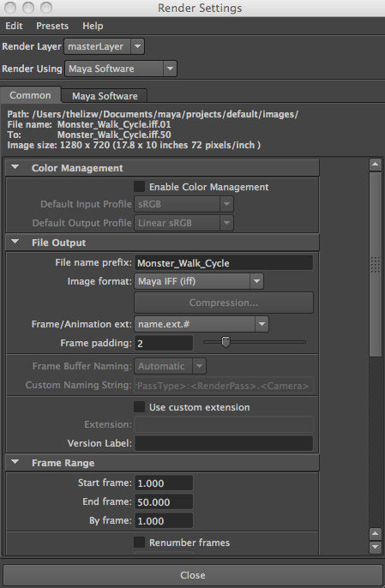The image size is (385, 588).
Task: Open the Presets menu
Action: (52, 26)
